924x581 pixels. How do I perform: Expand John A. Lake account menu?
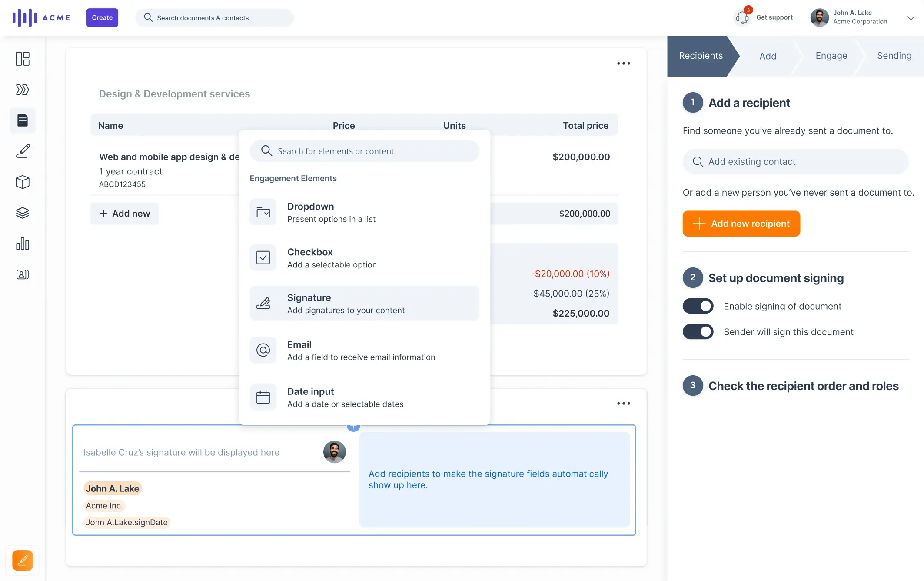911,18
